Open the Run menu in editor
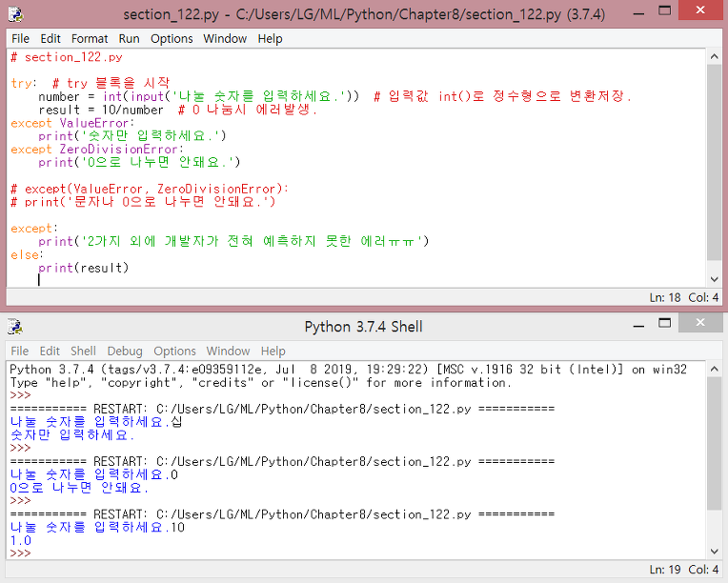This screenshot has height=583, width=728. [129, 38]
